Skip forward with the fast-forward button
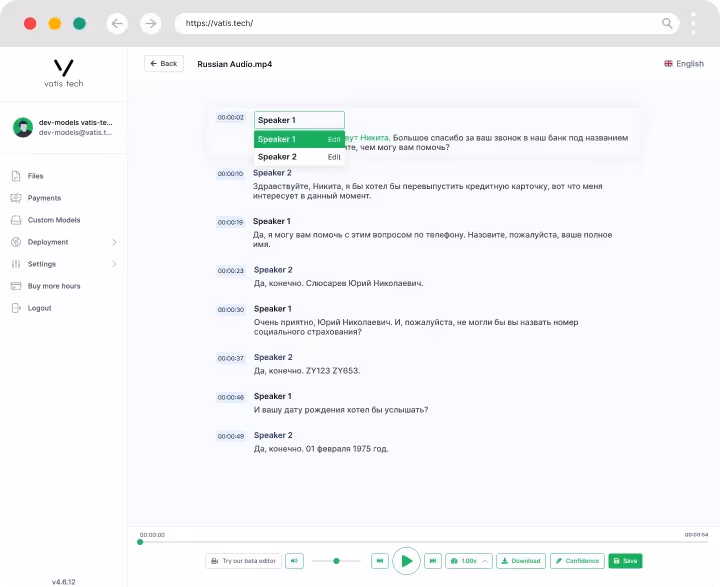 click(x=433, y=561)
